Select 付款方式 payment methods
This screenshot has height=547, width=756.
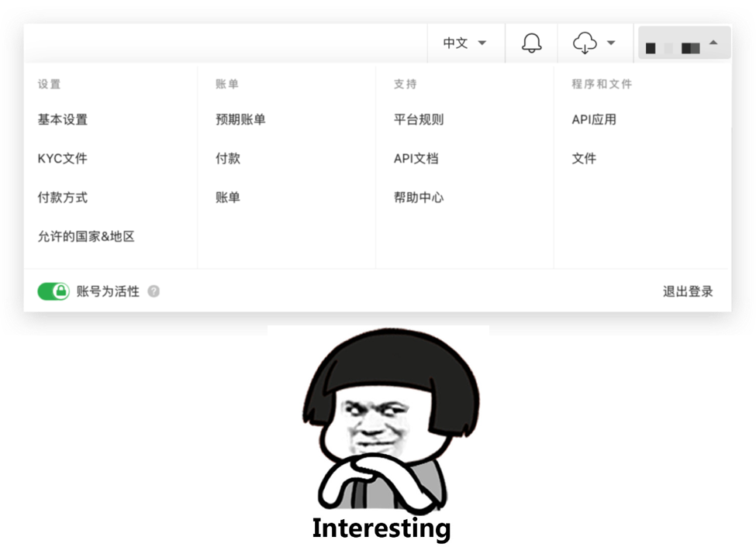(x=63, y=198)
